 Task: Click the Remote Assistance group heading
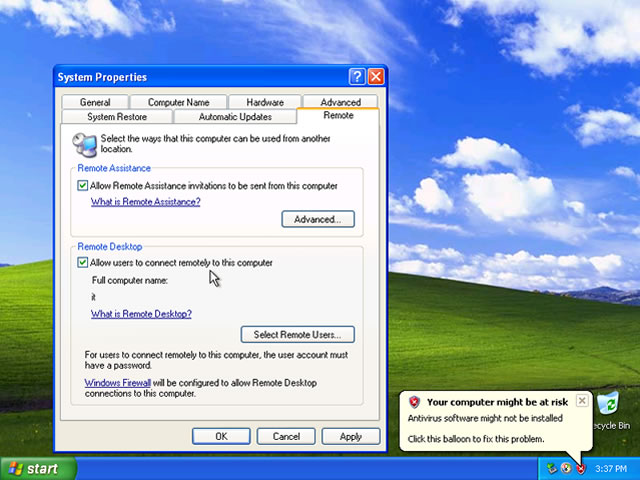pyautogui.click(x=114, y=168)
